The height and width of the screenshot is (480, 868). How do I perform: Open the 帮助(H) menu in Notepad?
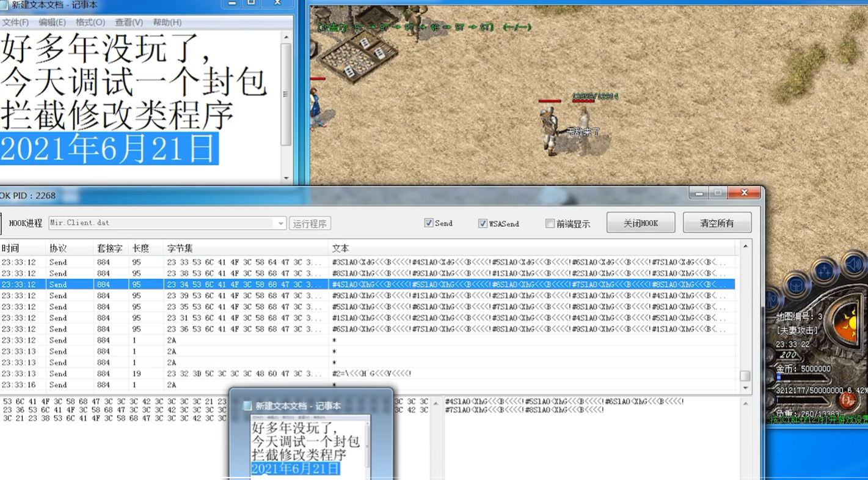point(167,22)
